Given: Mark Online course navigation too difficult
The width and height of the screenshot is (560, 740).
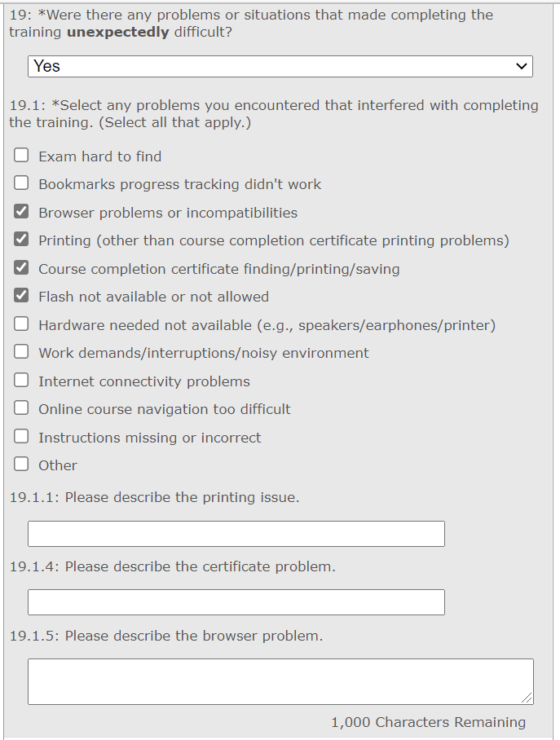Looking at the screenshot, I should (x=21, y=408).
